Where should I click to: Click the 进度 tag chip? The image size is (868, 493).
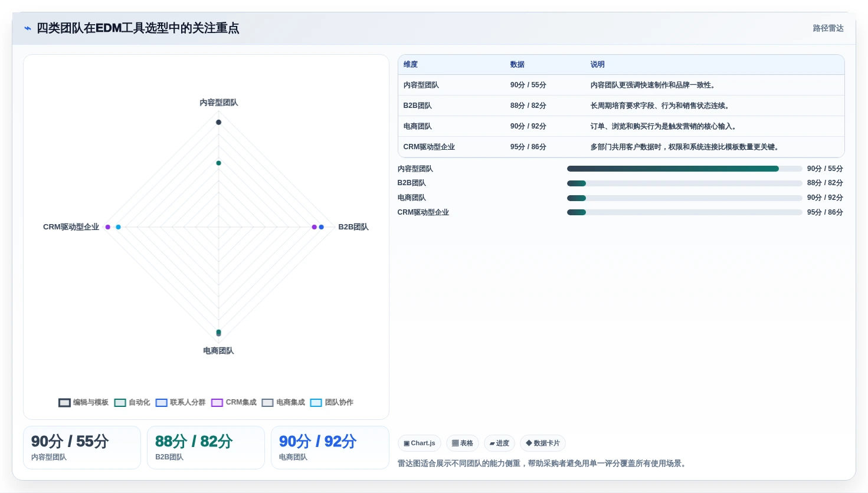coord(499,443)
